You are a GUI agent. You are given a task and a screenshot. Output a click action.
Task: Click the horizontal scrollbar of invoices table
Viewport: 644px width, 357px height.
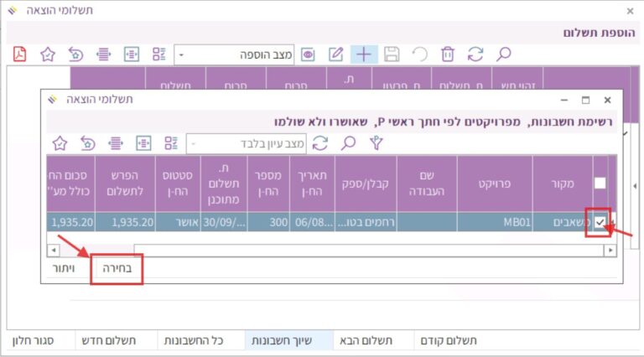(x=335, y=250)
